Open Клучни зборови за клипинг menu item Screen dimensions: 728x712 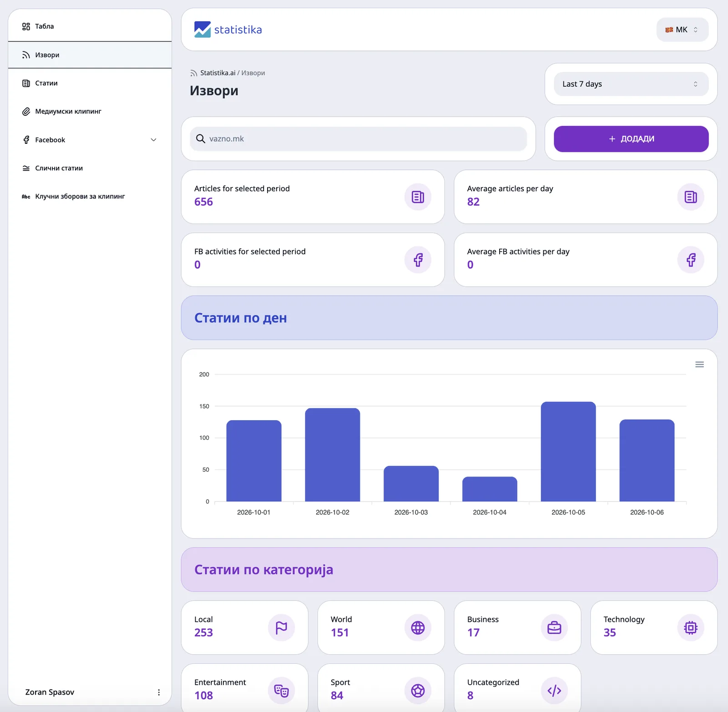coord(90,197)
